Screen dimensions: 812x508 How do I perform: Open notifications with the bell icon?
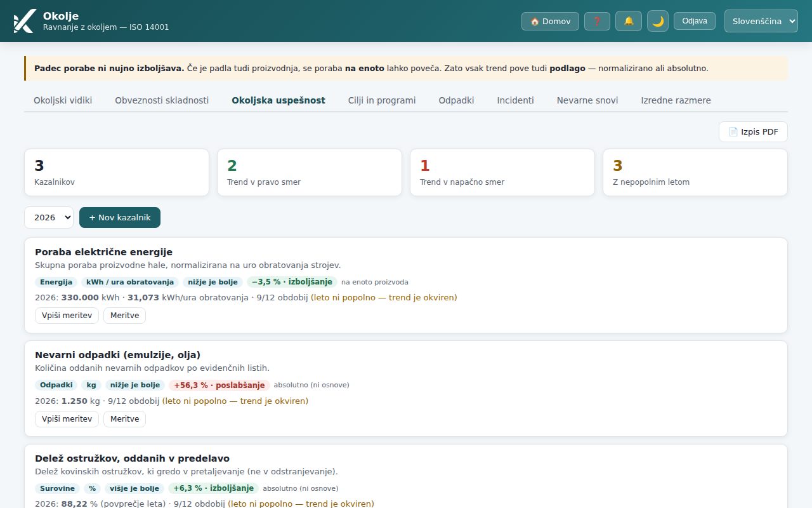point(629,21)
